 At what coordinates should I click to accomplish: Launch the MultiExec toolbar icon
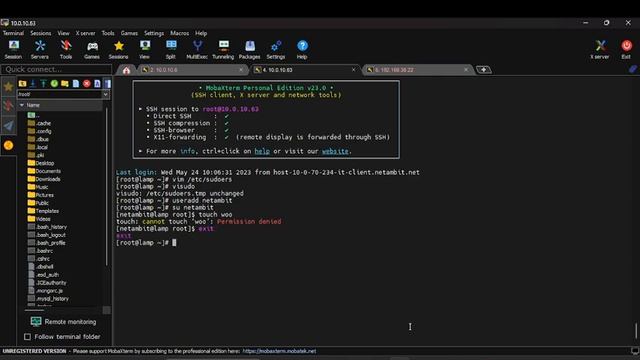[197, 49]
